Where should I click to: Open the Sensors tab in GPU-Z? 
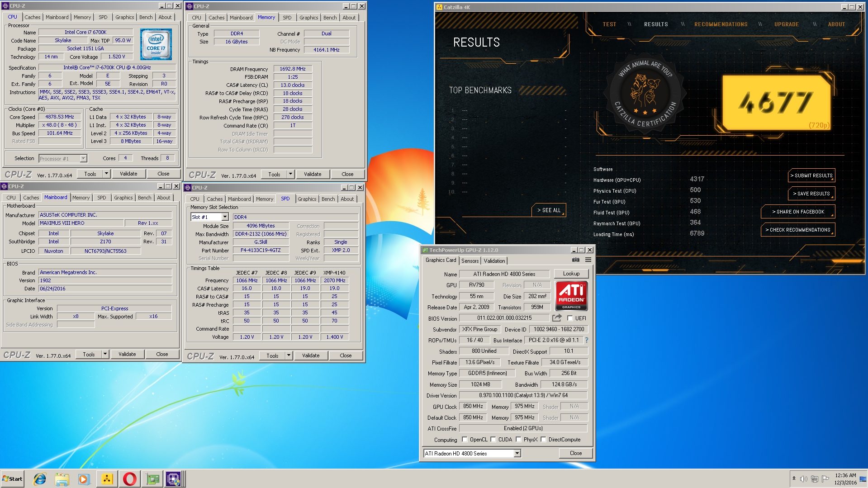click(x=470, y=261)
